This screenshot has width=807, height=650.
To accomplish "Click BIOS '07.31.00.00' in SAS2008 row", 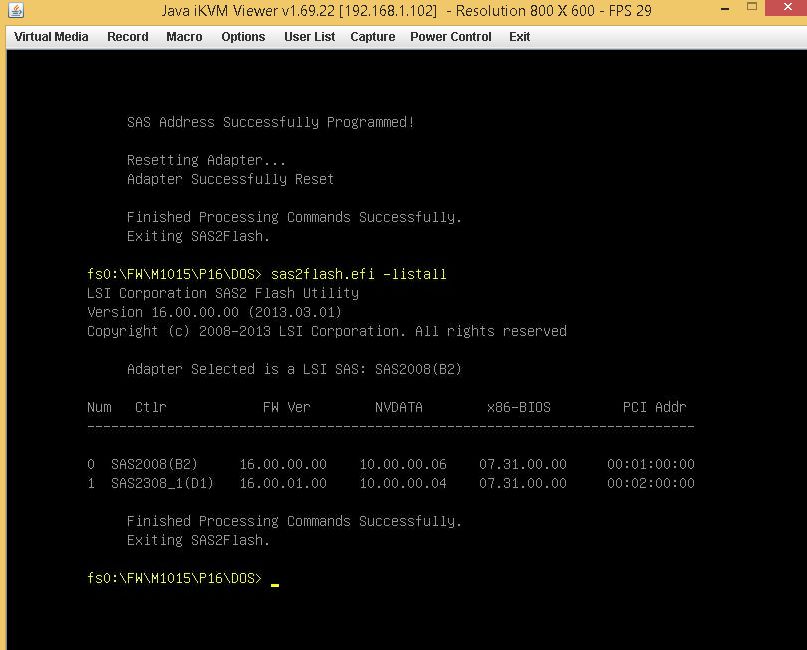I will coord(523,464).
